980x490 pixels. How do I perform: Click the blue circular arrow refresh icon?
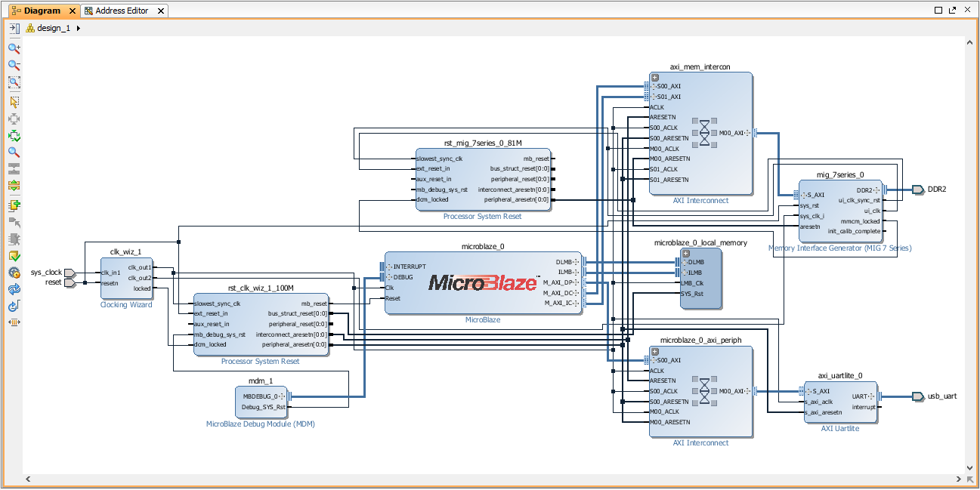point(14,306)
